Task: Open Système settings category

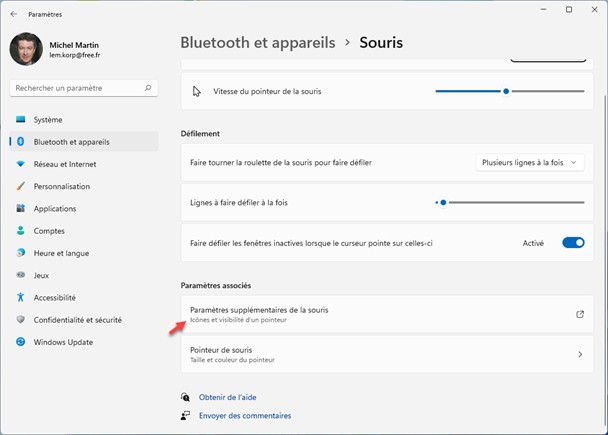Action: 48,120
